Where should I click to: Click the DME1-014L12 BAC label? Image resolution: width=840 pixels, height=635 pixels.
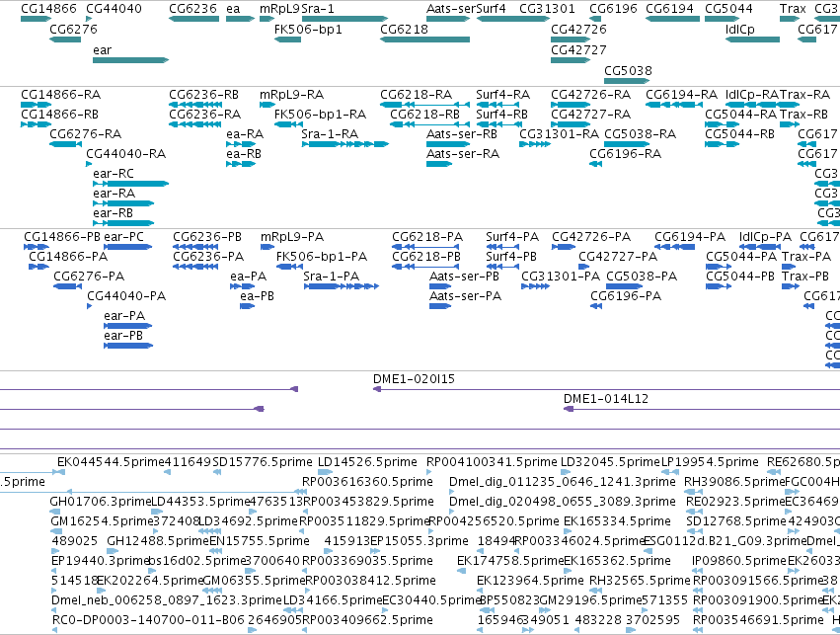[x=605, y=399]
